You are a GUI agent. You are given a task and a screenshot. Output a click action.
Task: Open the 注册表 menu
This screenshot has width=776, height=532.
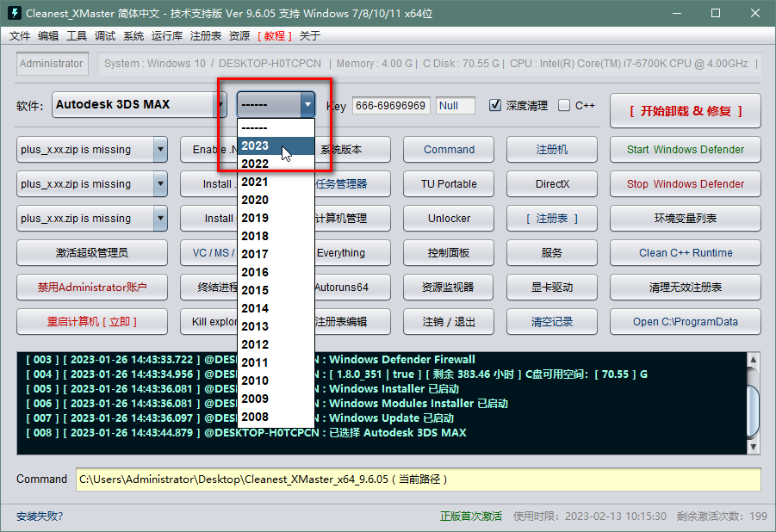(205, 35)
